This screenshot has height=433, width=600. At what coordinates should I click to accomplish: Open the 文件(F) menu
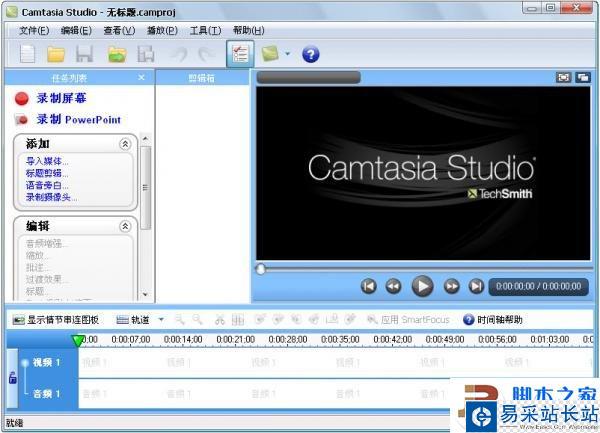point(34,30)
